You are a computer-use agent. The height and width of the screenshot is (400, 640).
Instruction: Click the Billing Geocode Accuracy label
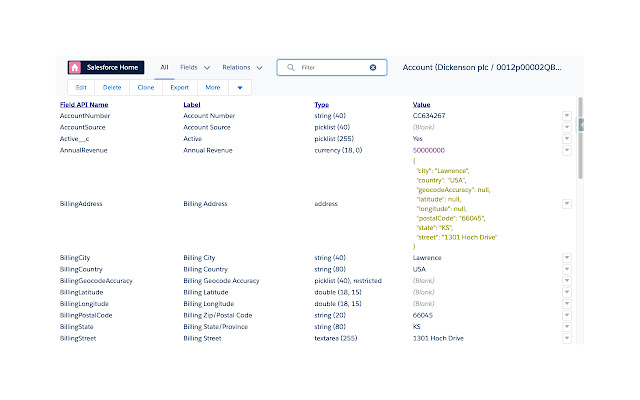coord(221,280)
